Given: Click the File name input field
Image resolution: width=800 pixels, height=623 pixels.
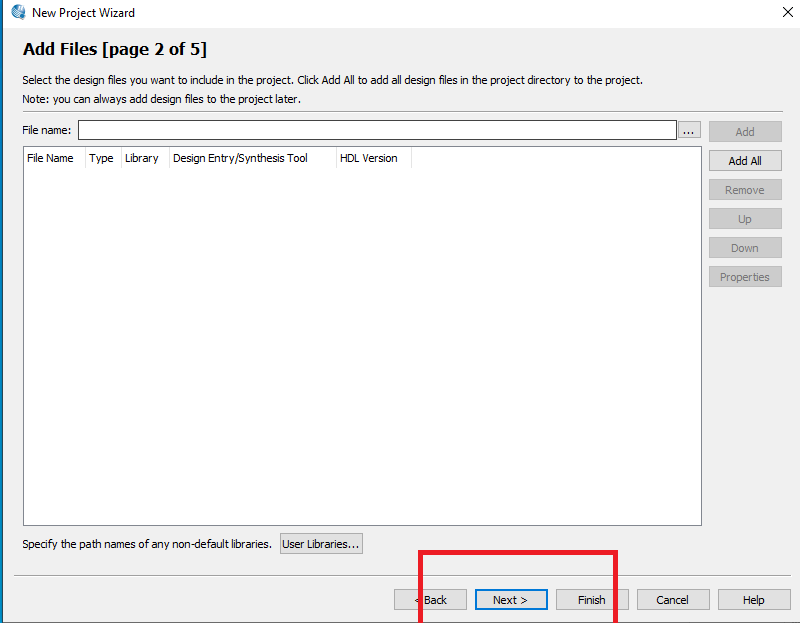Looking at the screenshot, I should pos(377,130).
